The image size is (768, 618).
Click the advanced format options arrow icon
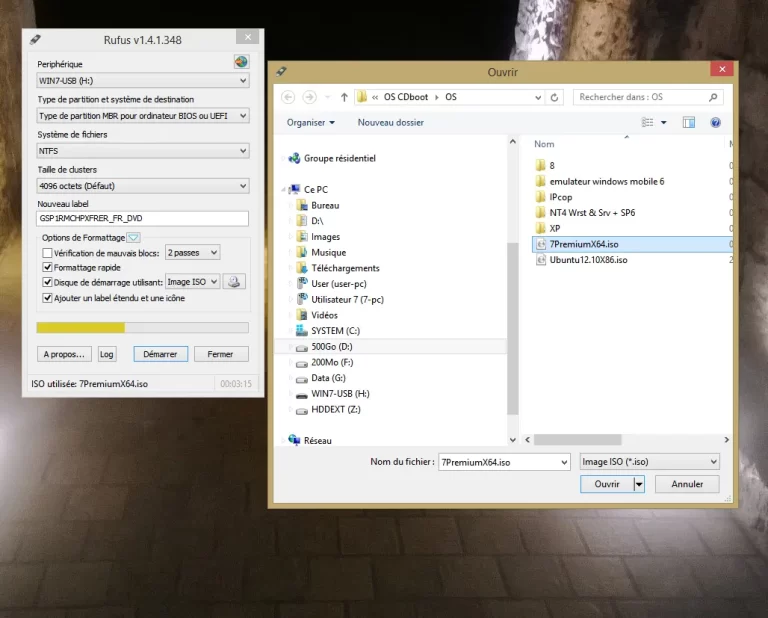[x=133, y=238]
